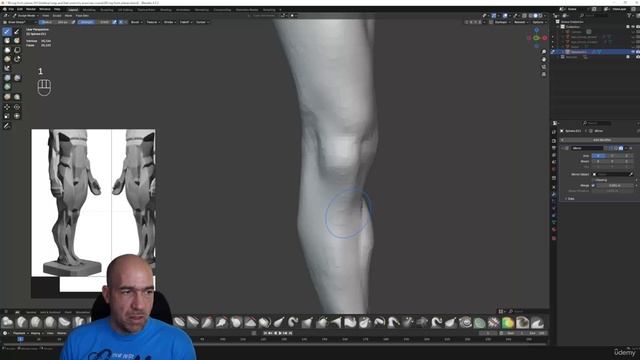Click the brush Radius slider
The width and height of the screenshot is (640, 360).
coord(54,22)
